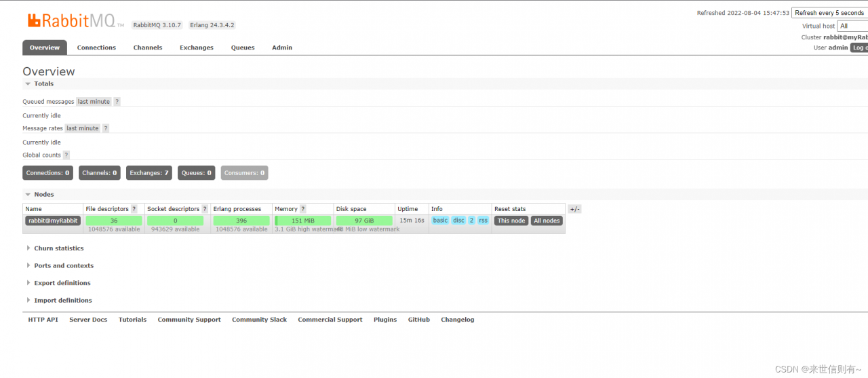This screenshot has height=378, width=868.
Task: Open the HTTP API link
Action: pos(43,320)
